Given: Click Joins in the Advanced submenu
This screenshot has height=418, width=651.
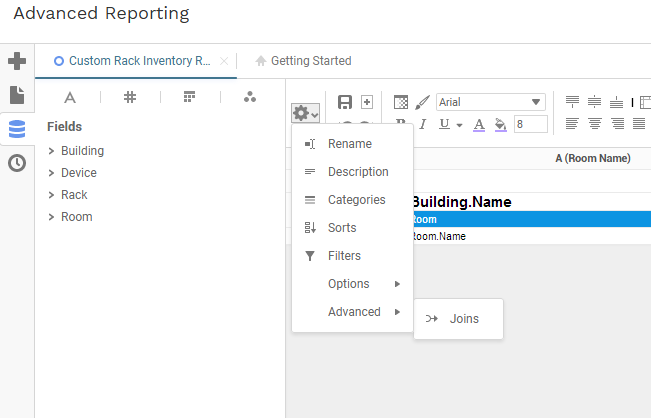Looking at the screenshot, I should pos(458,319).
